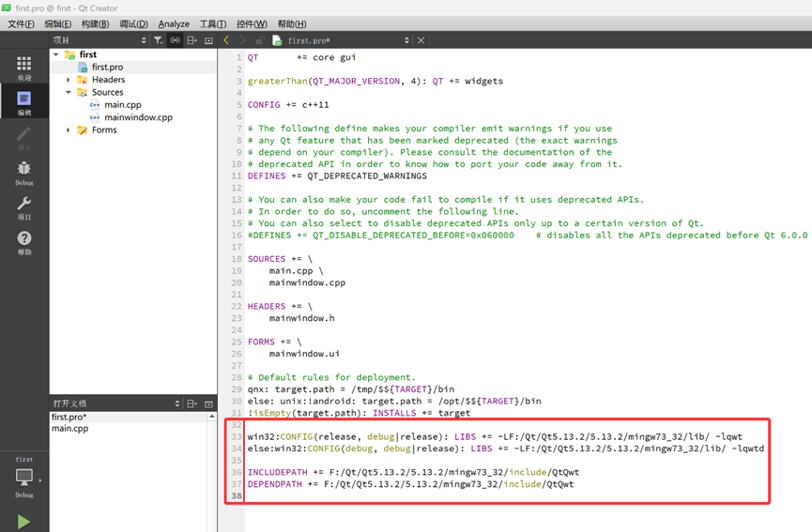
Task: Collapse the first project tree node
Action: coord(56,54)
